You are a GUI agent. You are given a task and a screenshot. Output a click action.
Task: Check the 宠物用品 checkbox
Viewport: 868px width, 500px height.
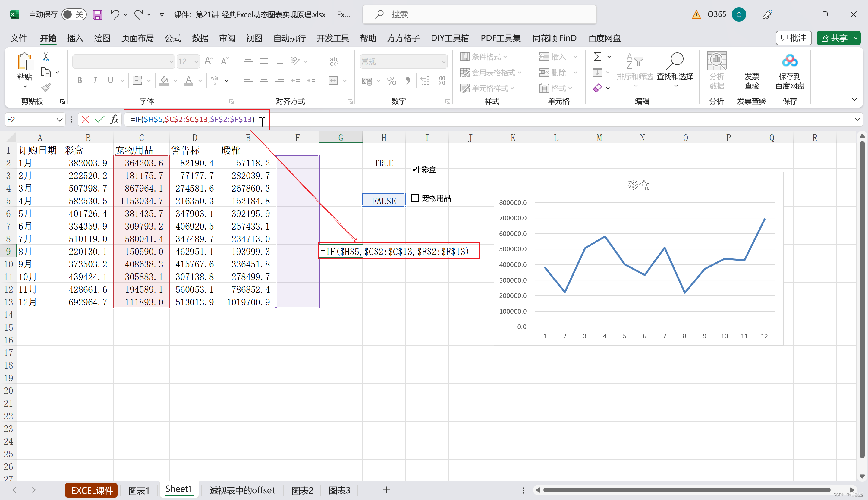coord(415,198)
